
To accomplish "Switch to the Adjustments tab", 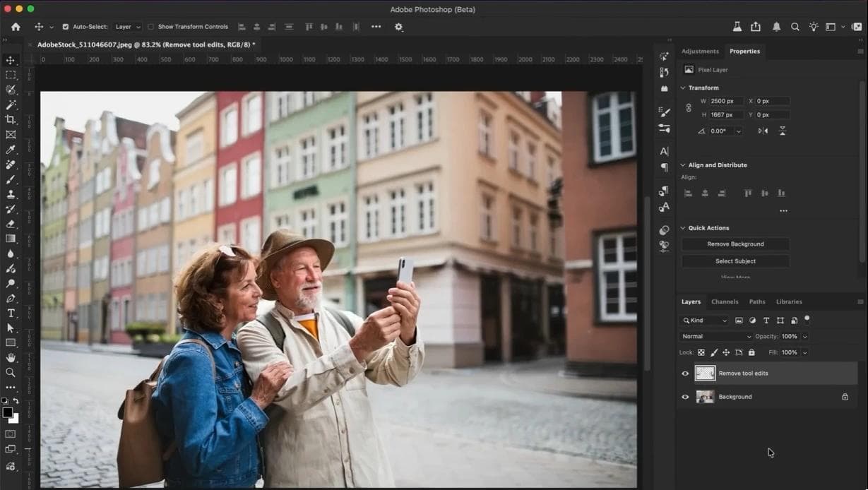I will [x=700, y=51].
